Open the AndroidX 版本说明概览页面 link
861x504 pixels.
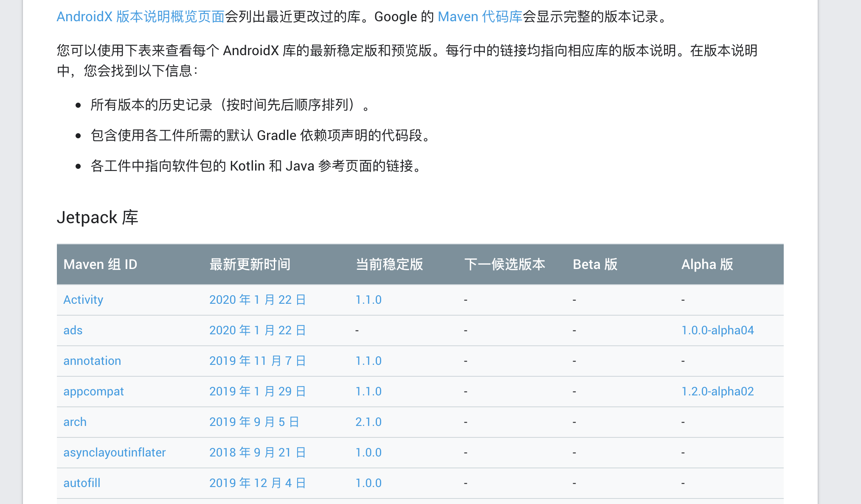pyautogui.click(x=141, y=17)
